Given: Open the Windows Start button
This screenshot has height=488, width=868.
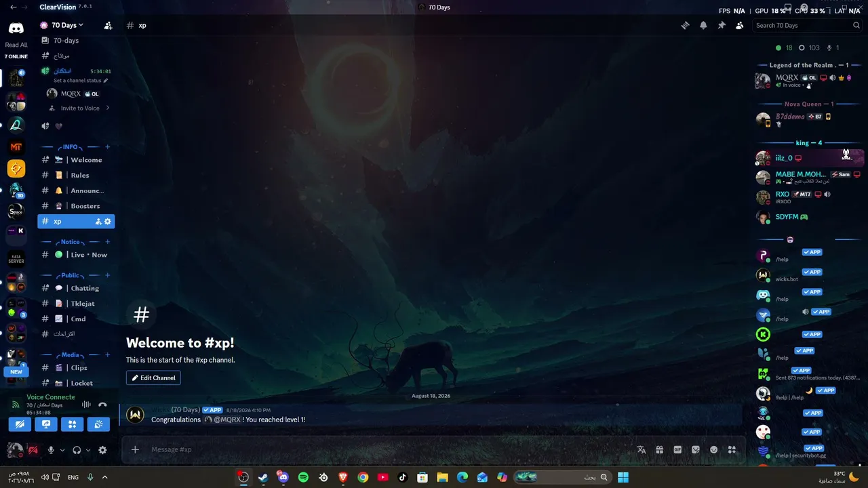Looking at the screenshot, I should [623, 477].
